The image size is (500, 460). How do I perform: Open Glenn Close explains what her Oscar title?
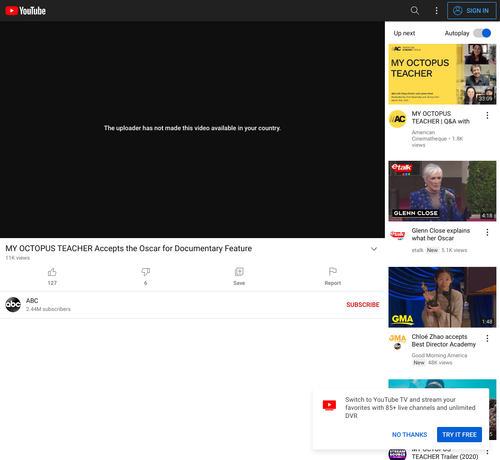tap(441, 234)
